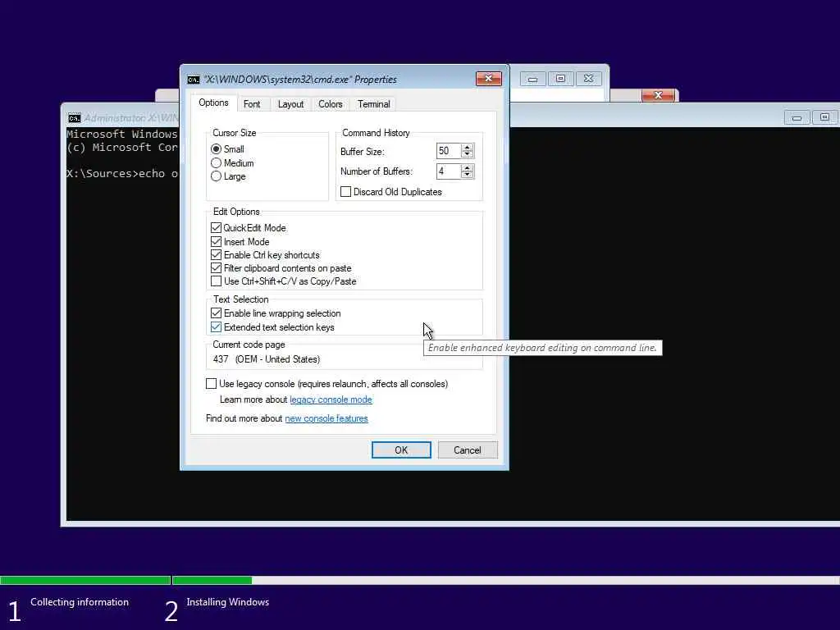
Task: Close the cmd.exe Properties dialog
Action: [x=489, y=79]
